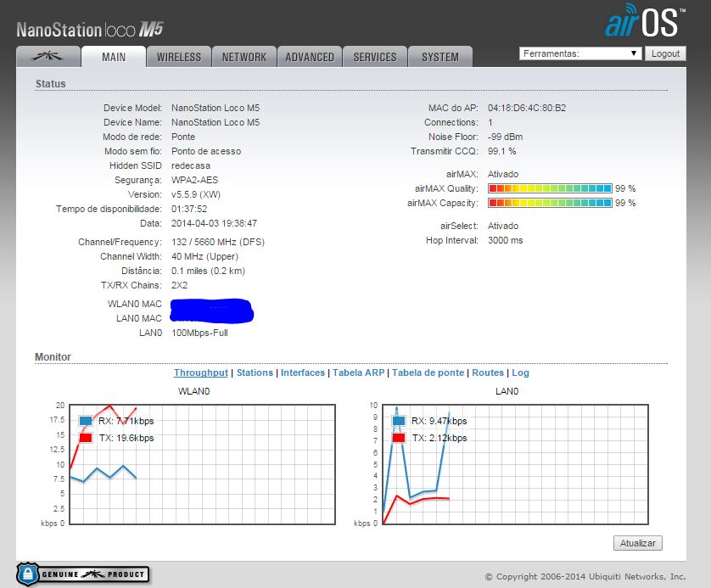The image size is (711, 588).
Task: Click the airMAX Quality bar
Action: tap(550, 188)
